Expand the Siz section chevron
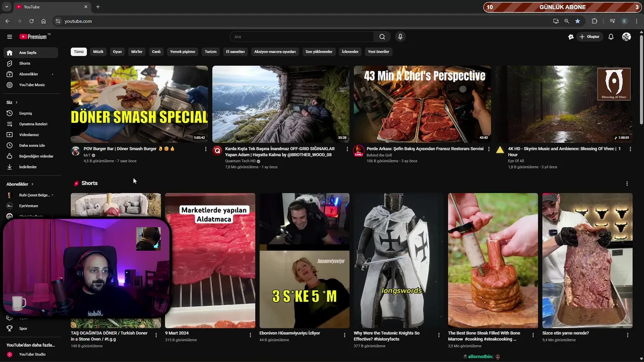This screenshot has width=644, height=362. click(x=16, y=102)
